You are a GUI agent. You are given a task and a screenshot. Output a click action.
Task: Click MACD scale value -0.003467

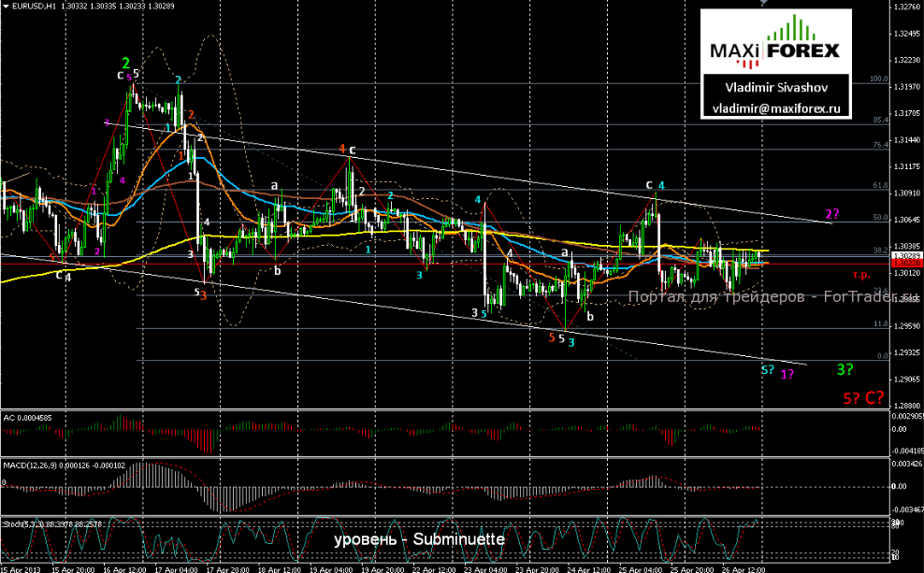click(x=907, y=509)
